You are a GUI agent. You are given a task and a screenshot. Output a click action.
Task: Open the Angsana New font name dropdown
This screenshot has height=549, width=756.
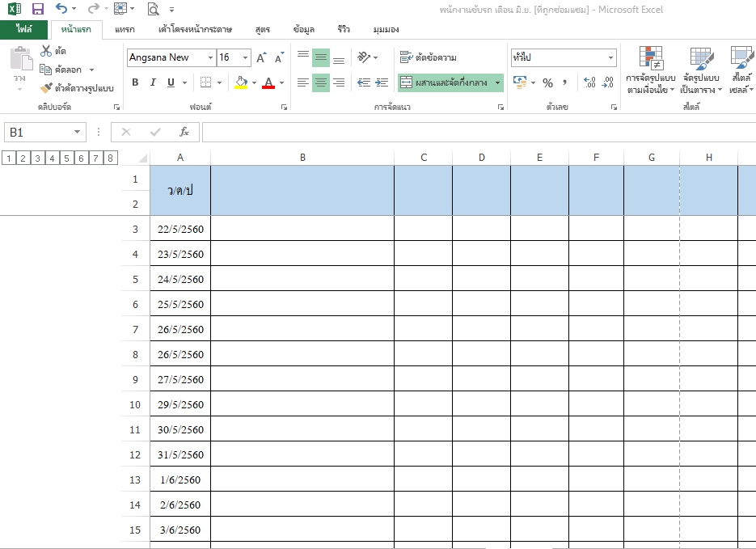[211, 57]
